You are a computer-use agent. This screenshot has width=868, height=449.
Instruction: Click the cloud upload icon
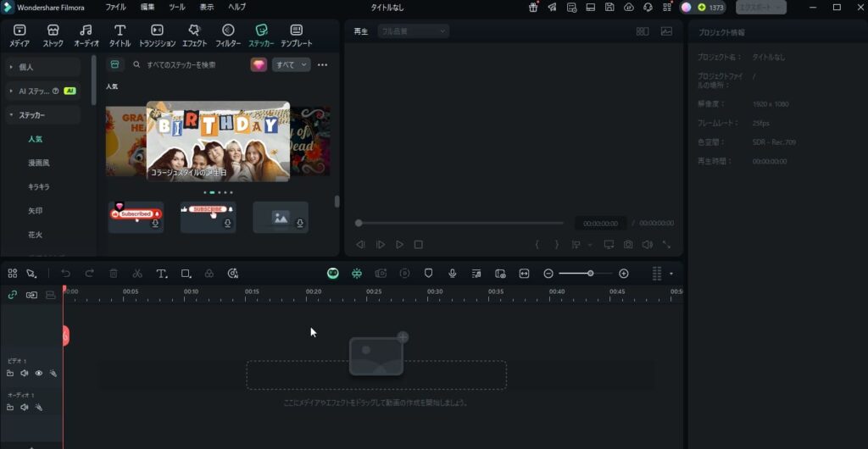coord(628,7)
